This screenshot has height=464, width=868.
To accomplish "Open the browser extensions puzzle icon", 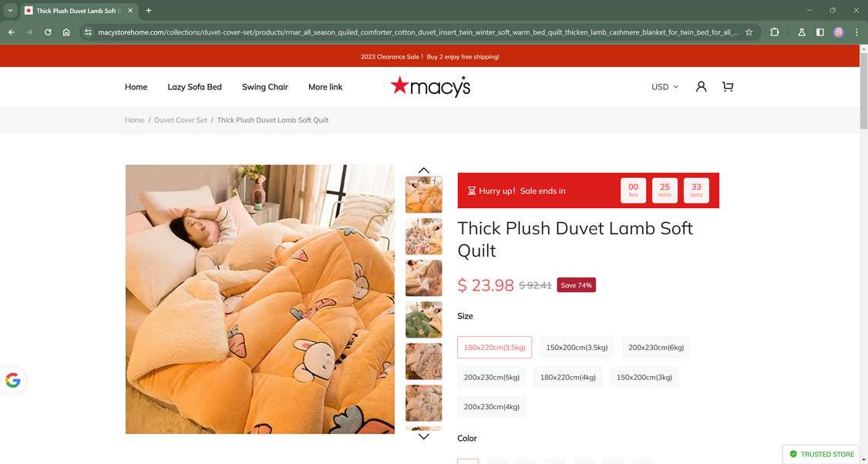I will coord(775,32).
